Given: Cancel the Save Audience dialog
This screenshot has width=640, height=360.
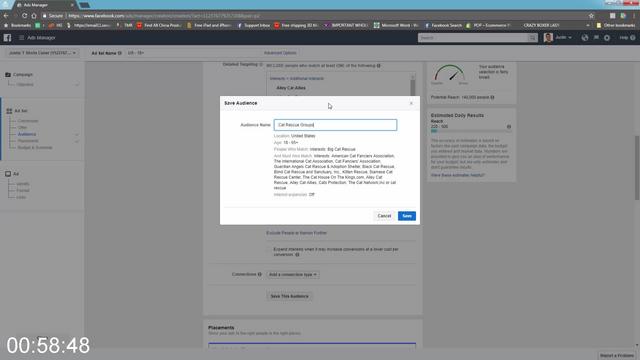Looking at the screenshot, I should click(384, 216).
